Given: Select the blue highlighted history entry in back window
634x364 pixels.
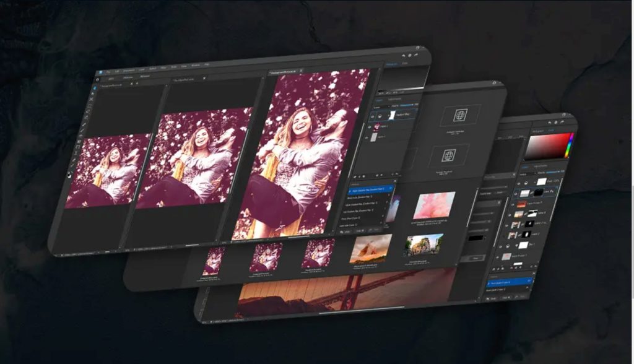Looking at the screenshot, I should pos(509,281).
